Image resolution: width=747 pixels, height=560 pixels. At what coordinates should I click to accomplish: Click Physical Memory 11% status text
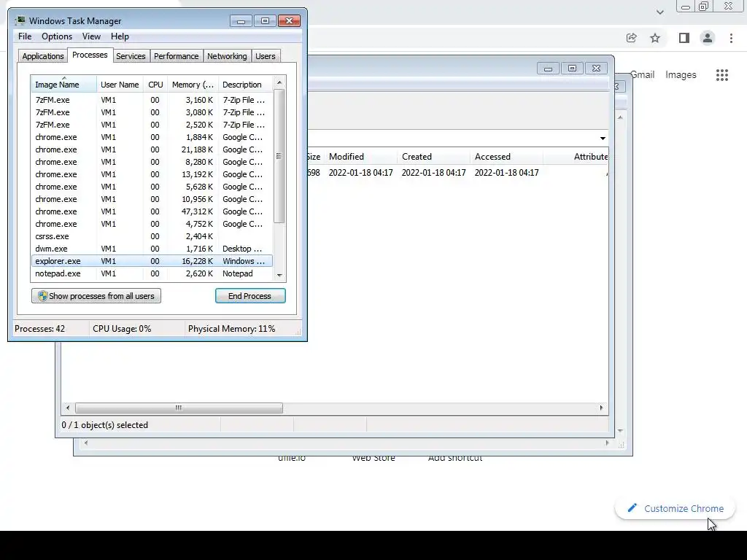coord(231,329)
